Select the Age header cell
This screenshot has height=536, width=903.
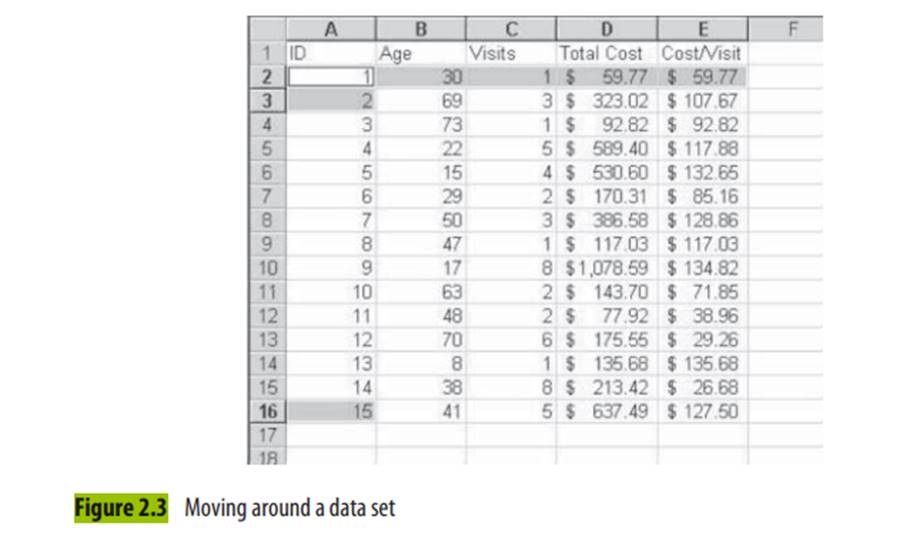click(x=421, y=52)
